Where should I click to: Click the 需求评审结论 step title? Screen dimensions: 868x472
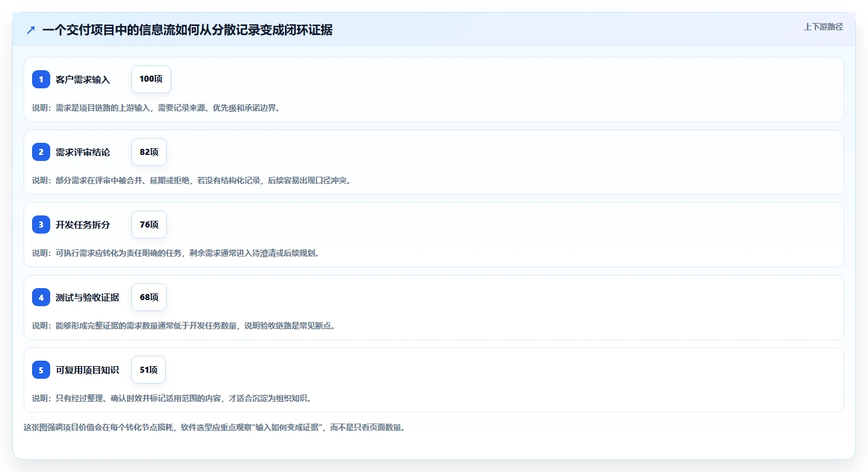(83, 152)
